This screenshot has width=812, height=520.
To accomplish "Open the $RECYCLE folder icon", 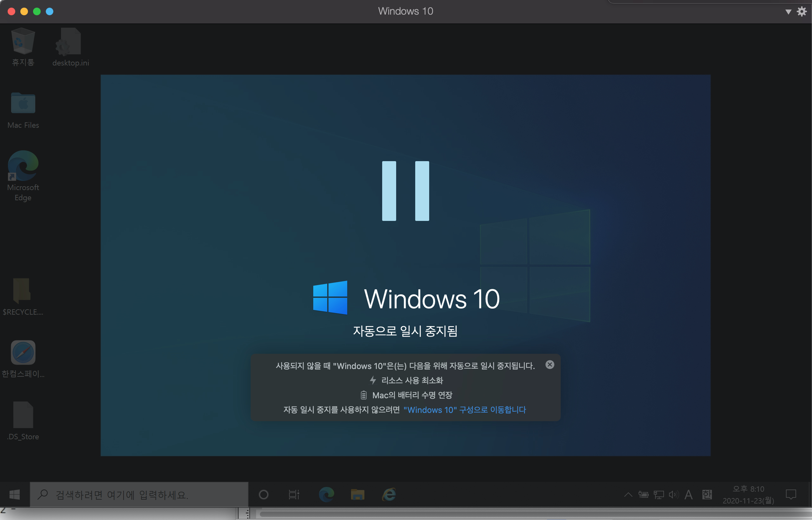I will (x=22, y=291).
